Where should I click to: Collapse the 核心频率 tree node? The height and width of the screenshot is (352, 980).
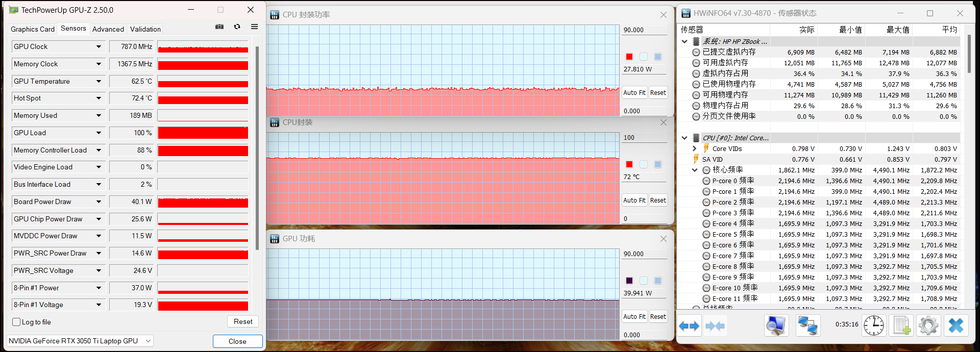[694, 170]
